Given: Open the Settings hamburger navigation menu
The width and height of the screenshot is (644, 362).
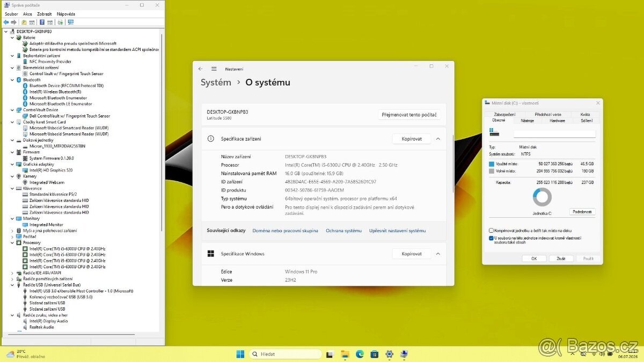Looking at the screenshot, I should [x=214, y=69].
